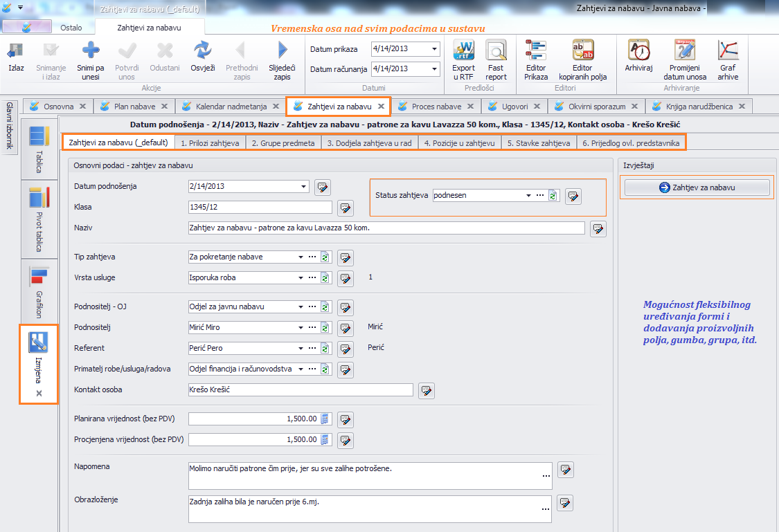
Task: Open the quick access toolbar dropdown arrow
Action: [x=20, y=8]
